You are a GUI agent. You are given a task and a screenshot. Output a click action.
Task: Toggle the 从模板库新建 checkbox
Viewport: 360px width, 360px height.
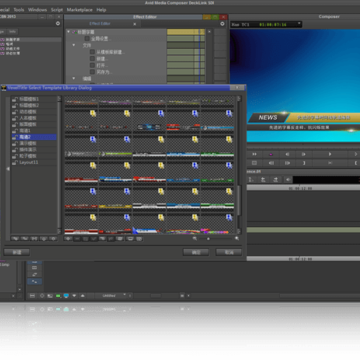92,52
